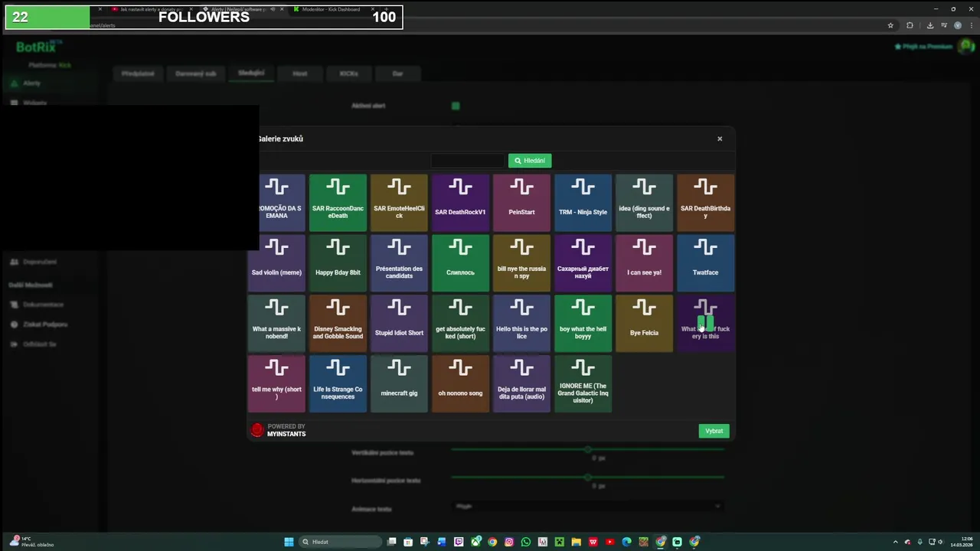Click the taskbar Hledat search box
Viewport: 980px width, 551px height.
tap(341, 542)
